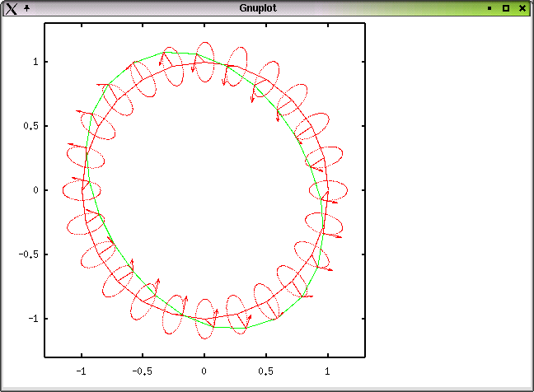Click the y-axis tick label -0.5
The image size is (534, 392).
click(x=29, y=254)
